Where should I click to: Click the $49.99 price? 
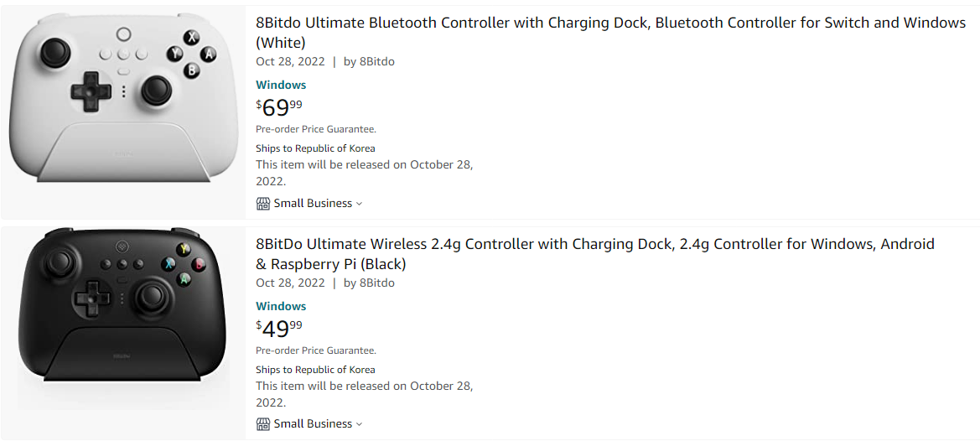(279, 329)
